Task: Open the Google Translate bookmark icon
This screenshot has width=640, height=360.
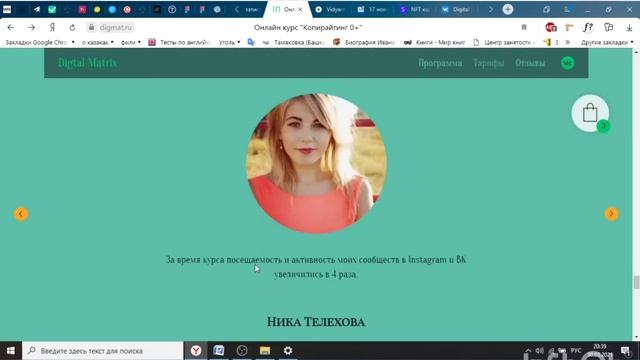Action: (251, 42)
